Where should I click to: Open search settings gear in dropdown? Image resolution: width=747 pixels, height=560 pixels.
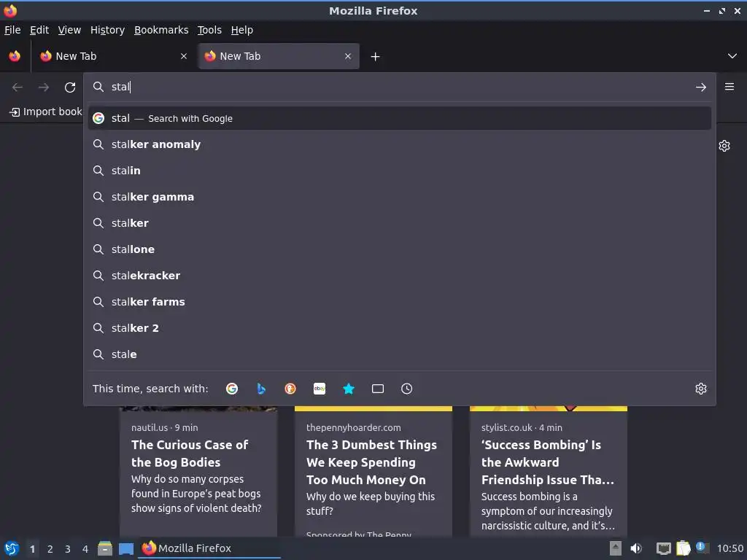(701, 389)
